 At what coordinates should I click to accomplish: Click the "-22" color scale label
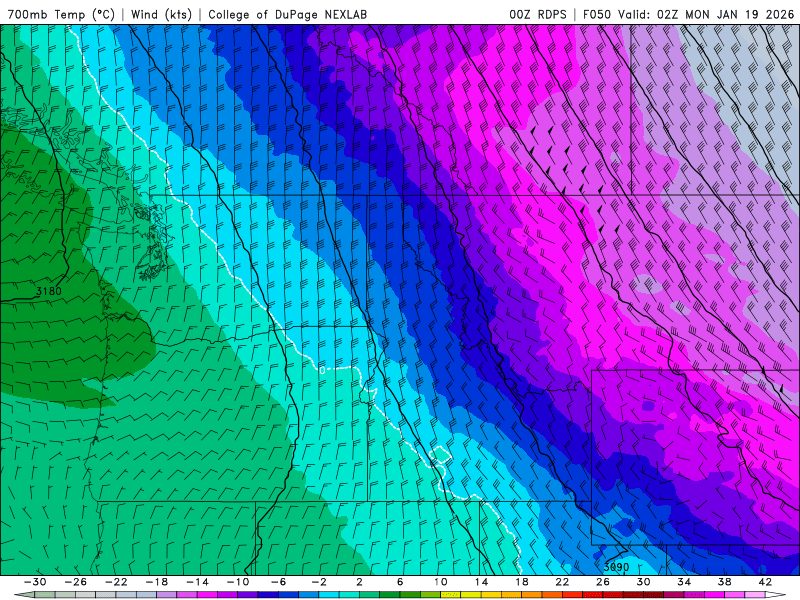pyautogui.click(x=116, y=582)
